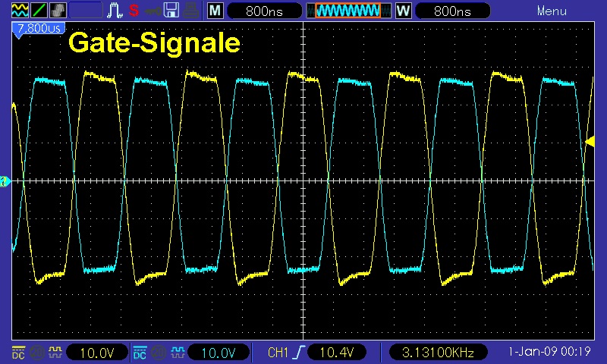The height and width of the screenshot is (364, 607).
Task: Click the 3.13100KHz frequency counter readout
Action: click(x=438, y=353)
